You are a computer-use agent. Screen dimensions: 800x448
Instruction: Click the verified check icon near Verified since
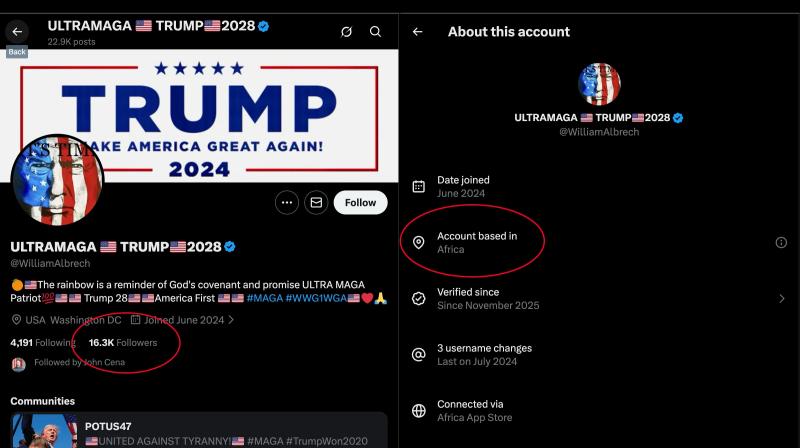point(419,298)
